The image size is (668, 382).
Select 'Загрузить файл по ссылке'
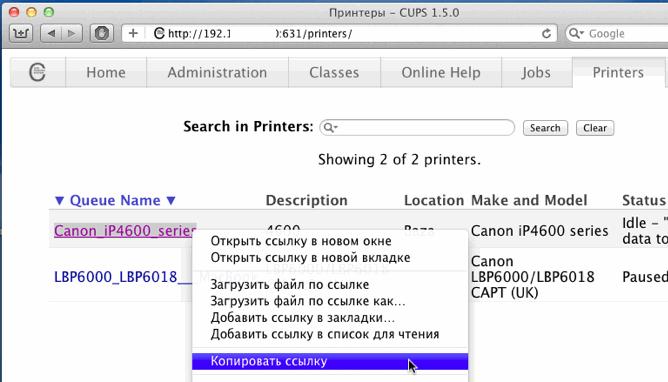(x=330, y=284)
